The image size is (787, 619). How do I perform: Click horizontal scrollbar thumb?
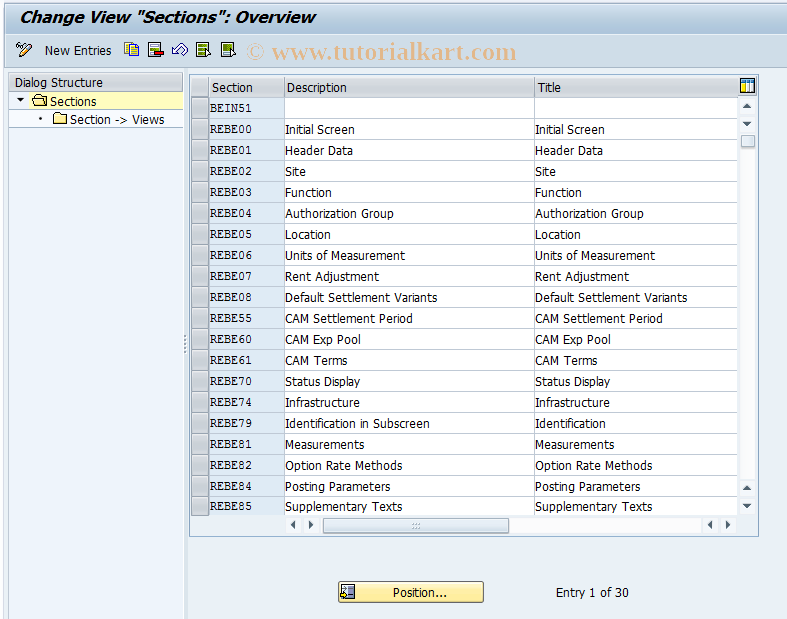[x=416, y=526]
